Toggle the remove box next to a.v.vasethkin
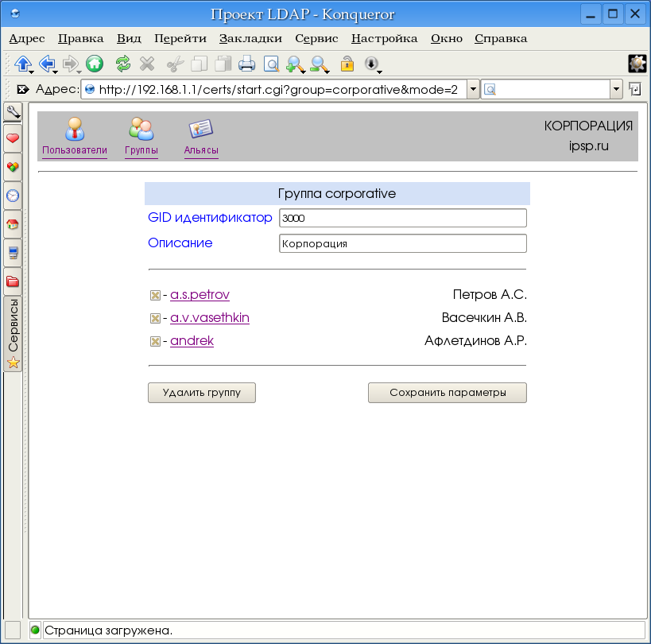Image resolution: width=651 pixels, height=644 pixels. [x=155, y=319]
